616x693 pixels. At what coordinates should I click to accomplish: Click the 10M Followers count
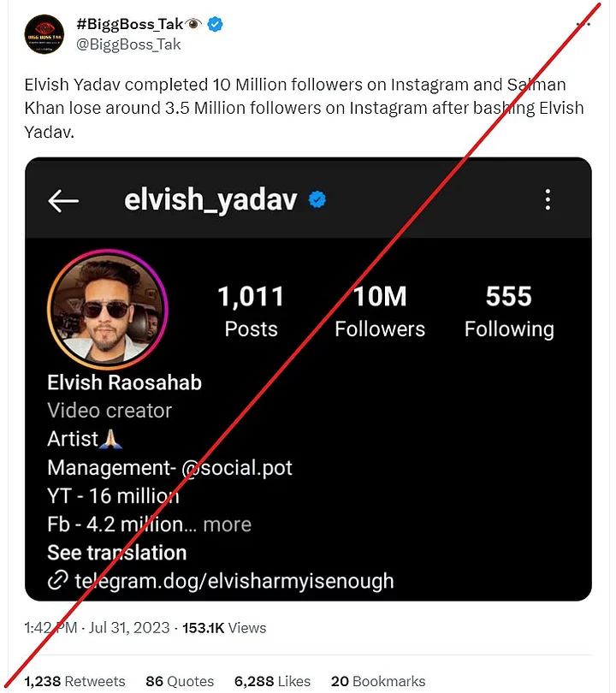pos(380,312)
